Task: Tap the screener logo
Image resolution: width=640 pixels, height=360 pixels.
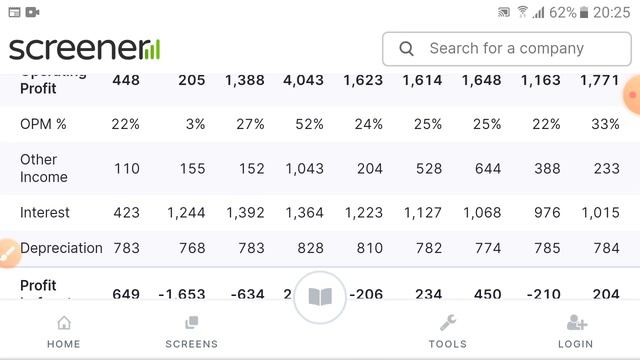Action: [x=84, y=49]
